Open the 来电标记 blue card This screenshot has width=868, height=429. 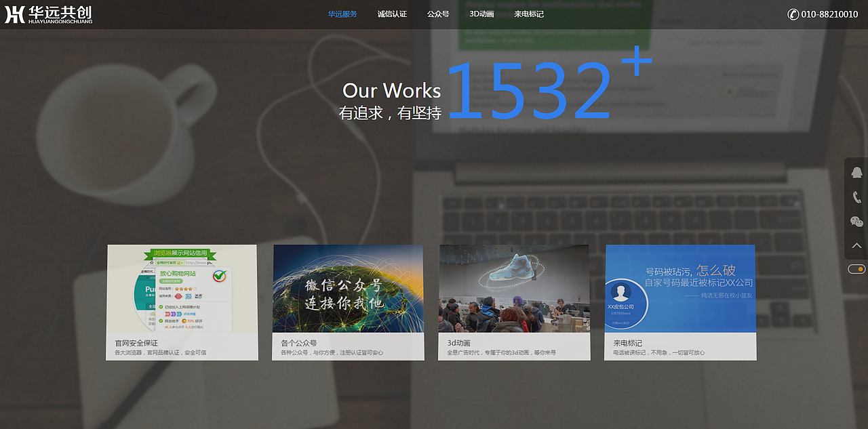[679, 287]
